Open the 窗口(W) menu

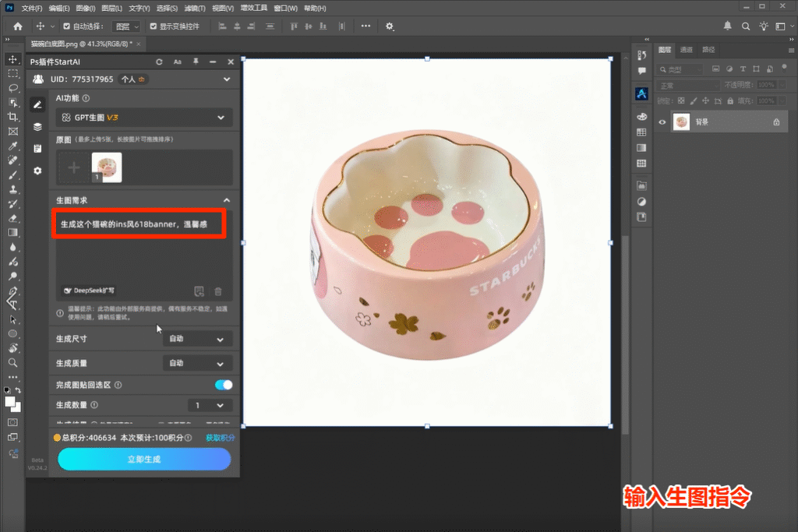tap(285, 8)
